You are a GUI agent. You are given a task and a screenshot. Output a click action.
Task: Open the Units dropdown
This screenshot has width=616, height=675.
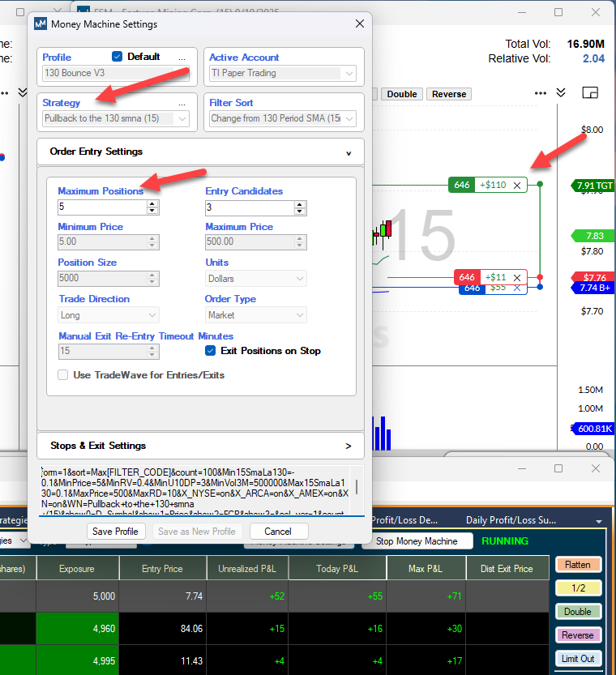pos(255,279)
